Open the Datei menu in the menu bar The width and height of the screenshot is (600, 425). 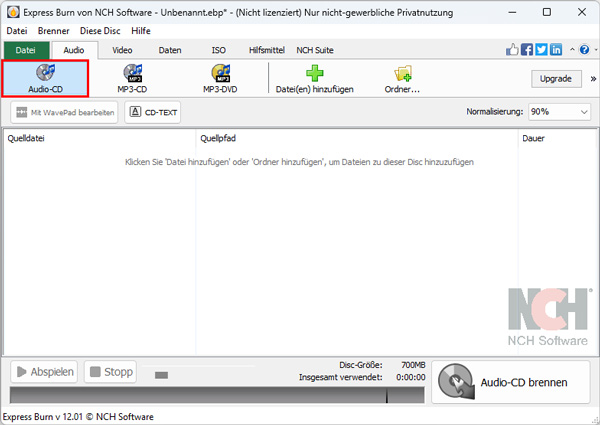(17, 31)
